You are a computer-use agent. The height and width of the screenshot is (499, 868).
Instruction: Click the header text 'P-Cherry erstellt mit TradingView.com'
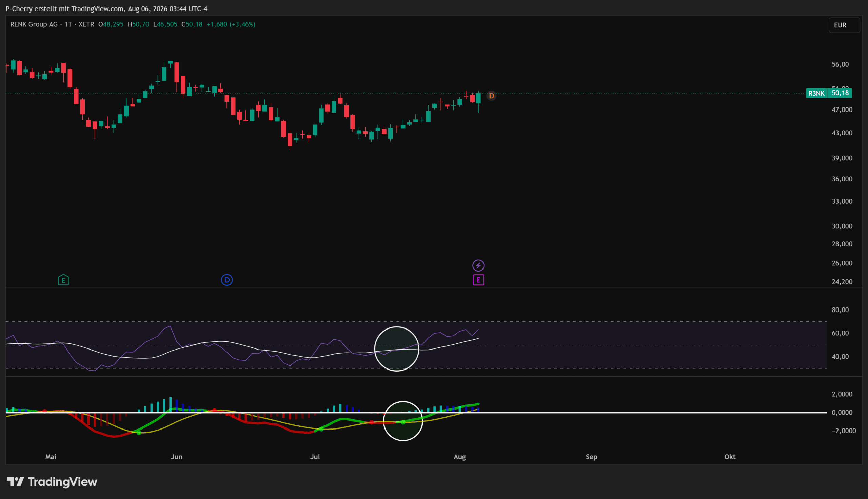pyautogui.click(x=64, y=8)
